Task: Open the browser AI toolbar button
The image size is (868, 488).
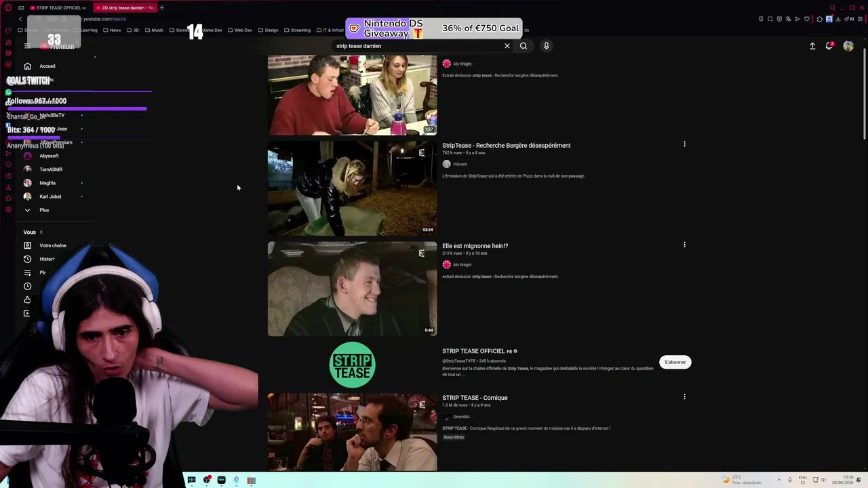Action: click(848, 19)
